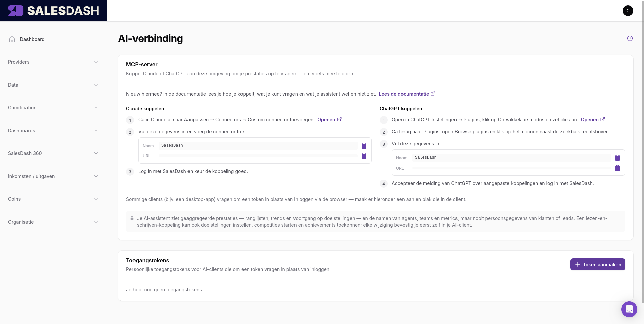Expand the Data menu section
Image resolution: width=644 pixels, height=324 pixels.
[x=54, y=85]
